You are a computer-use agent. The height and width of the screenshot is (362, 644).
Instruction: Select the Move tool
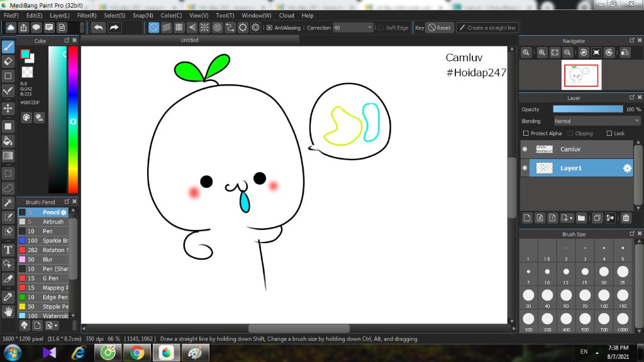[8, 108]
